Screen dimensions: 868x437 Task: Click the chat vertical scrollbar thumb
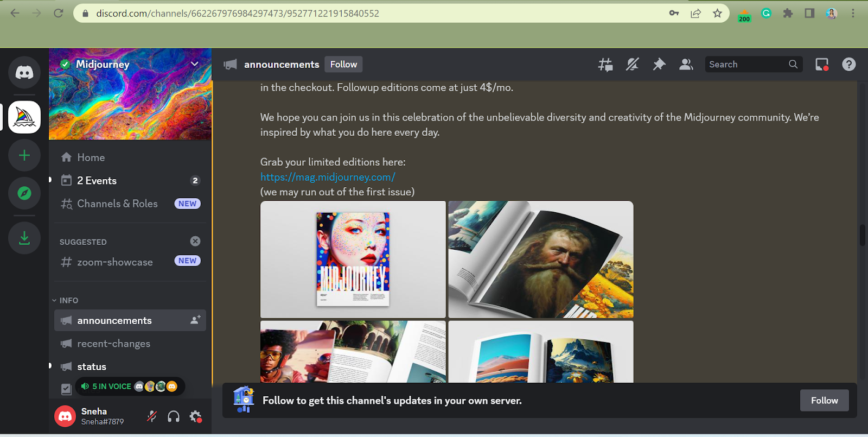click(863, 235)
